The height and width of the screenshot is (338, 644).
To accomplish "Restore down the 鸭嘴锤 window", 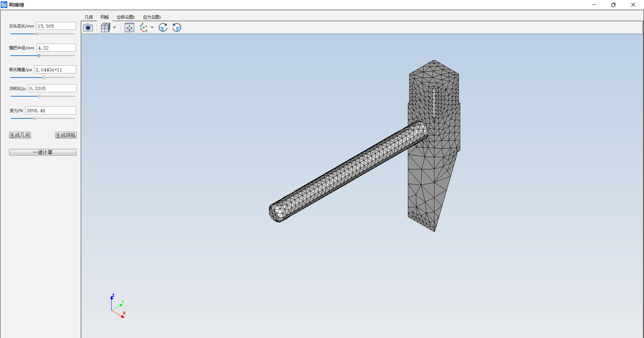I will (x=613, y=5).
